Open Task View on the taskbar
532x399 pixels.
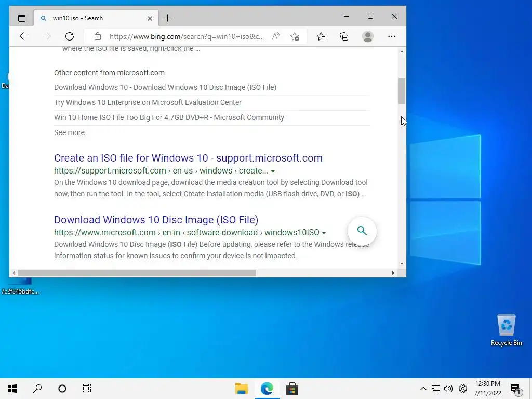[x=87, y=389]
